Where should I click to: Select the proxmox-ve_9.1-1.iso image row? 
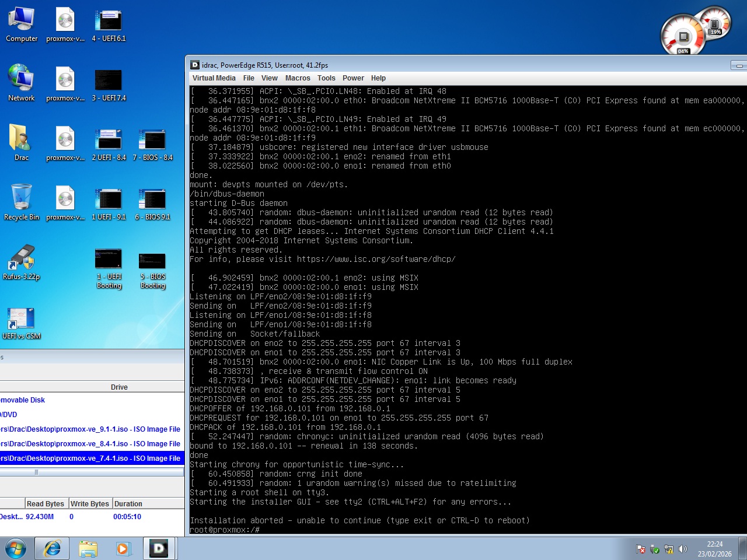coord(92,429)
